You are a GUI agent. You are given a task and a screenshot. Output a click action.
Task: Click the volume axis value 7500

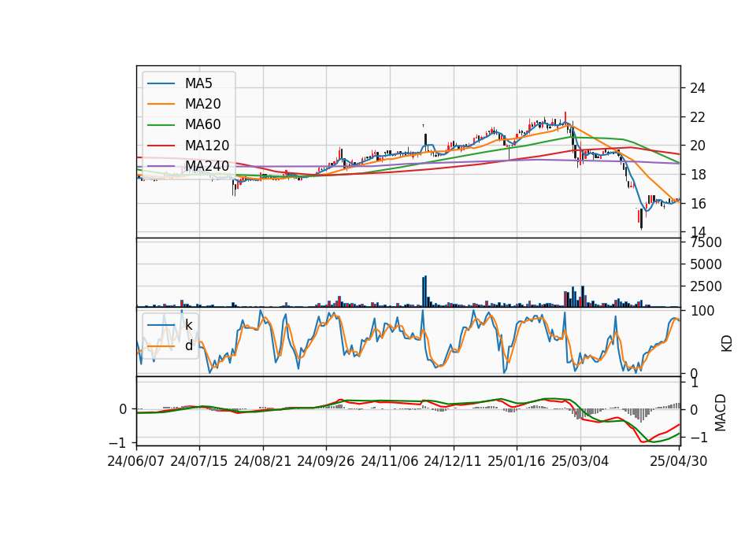706,243
